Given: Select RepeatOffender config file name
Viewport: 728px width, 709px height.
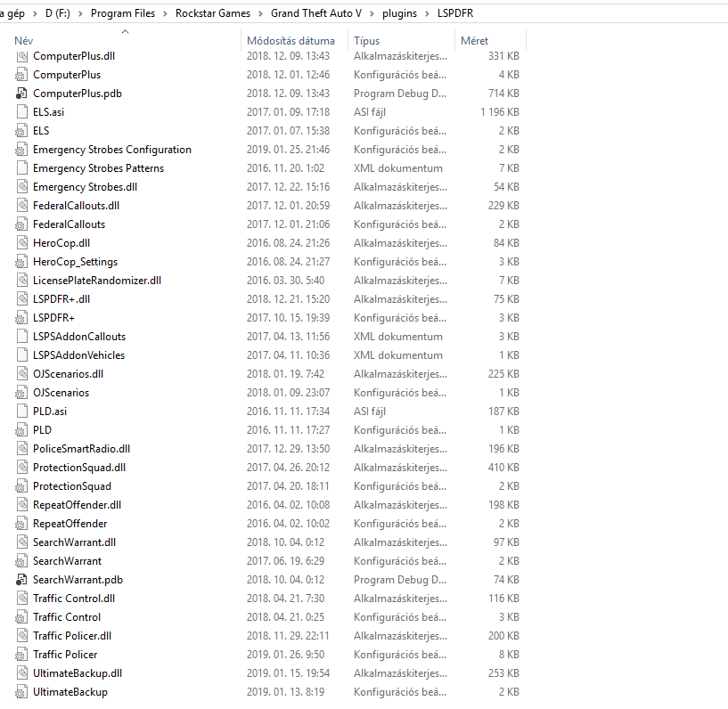Looking at the screenshot, I should [70, 524].
